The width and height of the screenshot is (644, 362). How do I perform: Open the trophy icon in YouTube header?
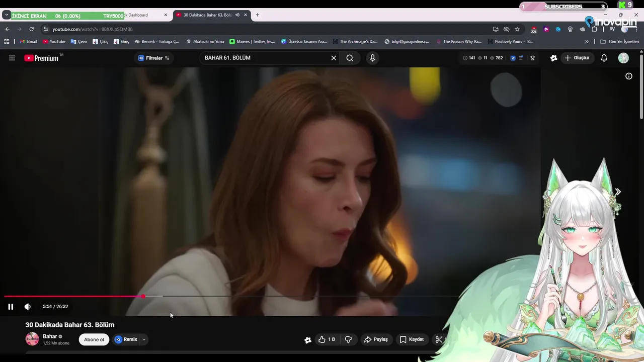(x=532, y=58)
